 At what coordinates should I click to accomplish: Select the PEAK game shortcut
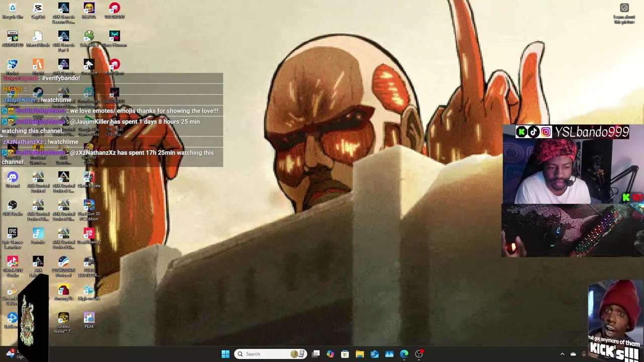(x=89, y=321)
